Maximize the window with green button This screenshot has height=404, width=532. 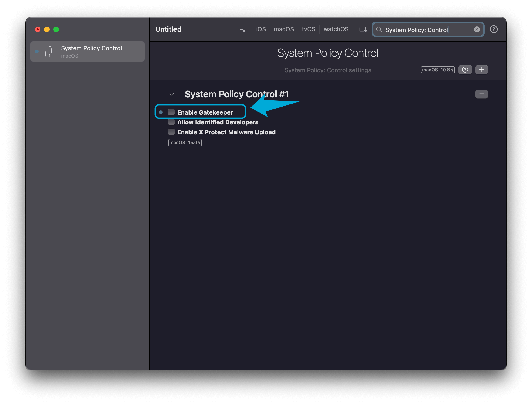[x=56, y=29]
